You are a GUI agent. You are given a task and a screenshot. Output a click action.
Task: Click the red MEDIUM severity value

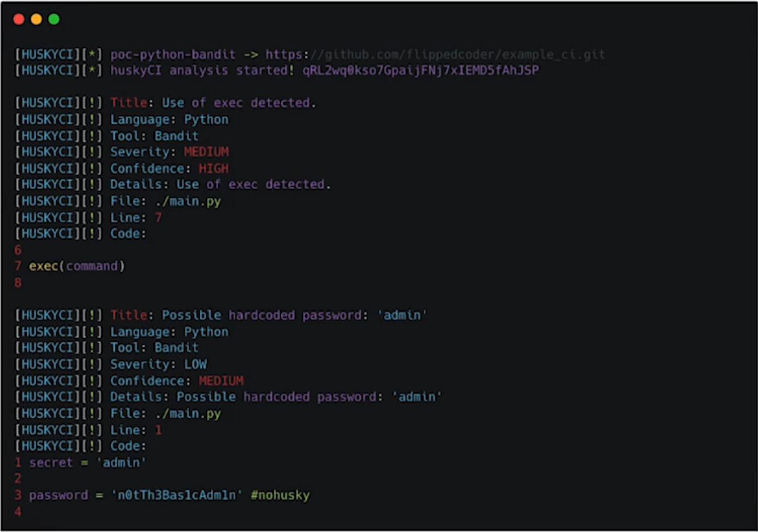pyautogui.click(x=206, y=152)
